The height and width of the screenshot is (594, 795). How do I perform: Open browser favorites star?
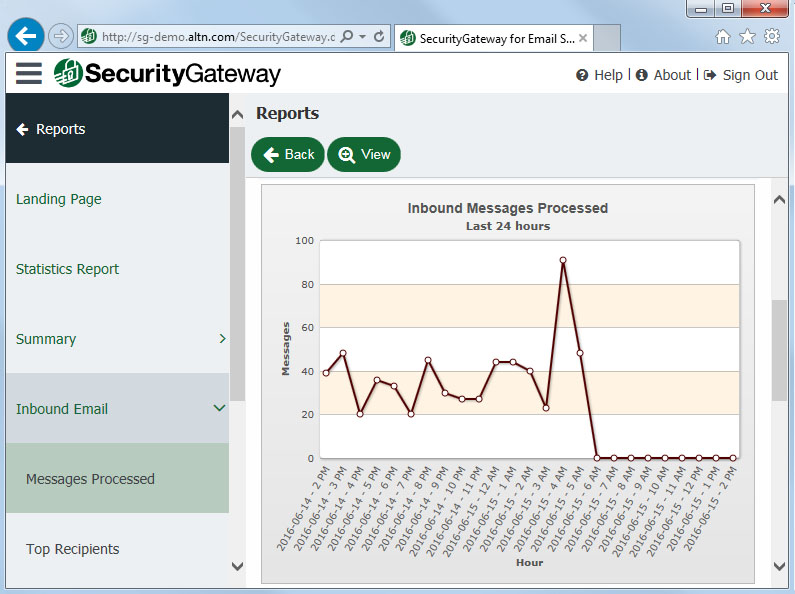747,36
